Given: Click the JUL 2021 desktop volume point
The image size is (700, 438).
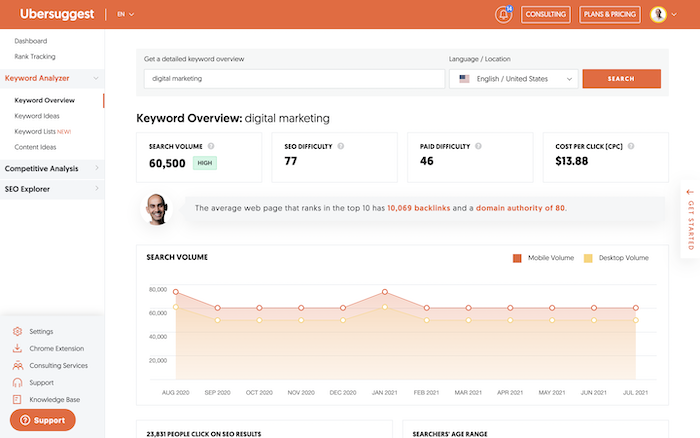Looking at the screenshot, I should 636,320.
